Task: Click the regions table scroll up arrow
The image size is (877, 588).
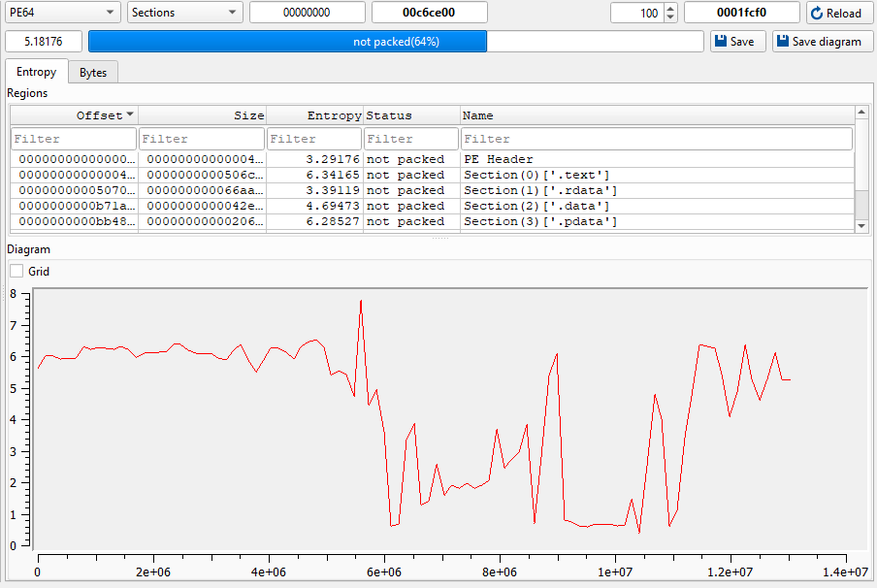Action: coord(861,113)
